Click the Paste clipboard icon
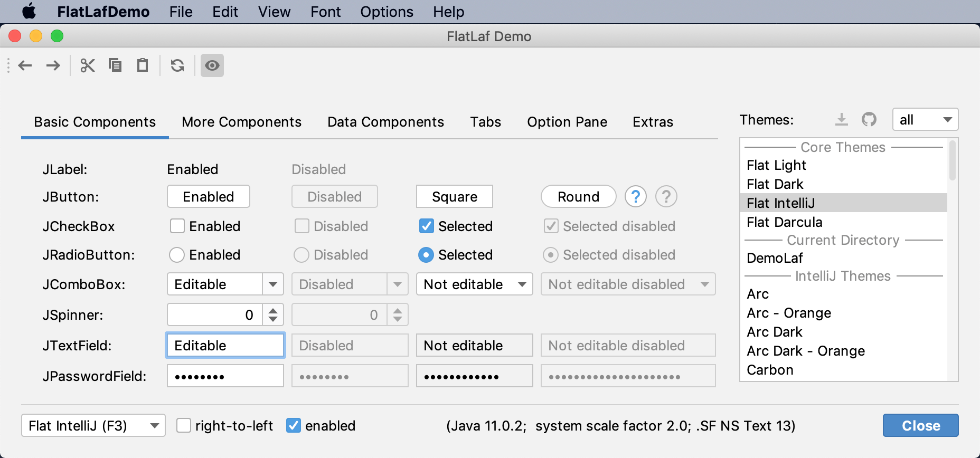 (143, 65)
